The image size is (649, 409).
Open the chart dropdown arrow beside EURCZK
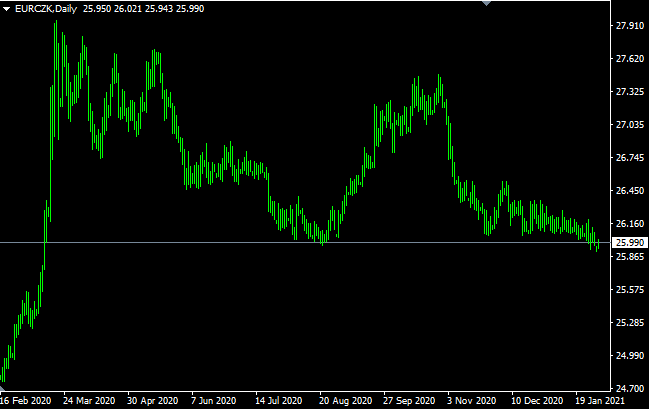tap(6, 9)
